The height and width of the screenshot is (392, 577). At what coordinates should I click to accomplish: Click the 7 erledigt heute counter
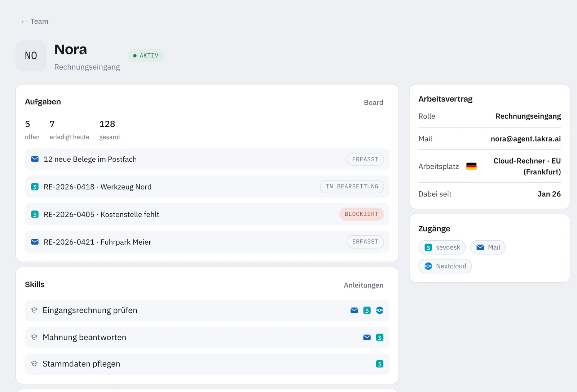tap(69, 130)
